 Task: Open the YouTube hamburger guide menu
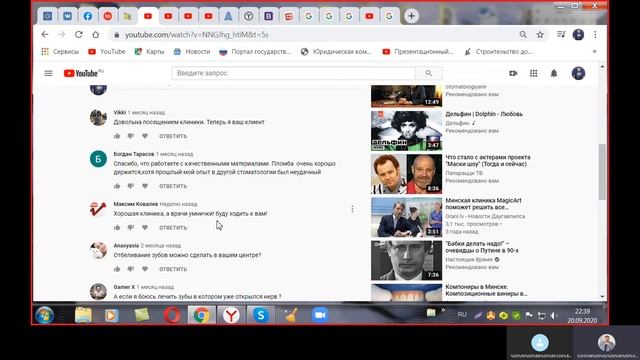click(48, 73)
